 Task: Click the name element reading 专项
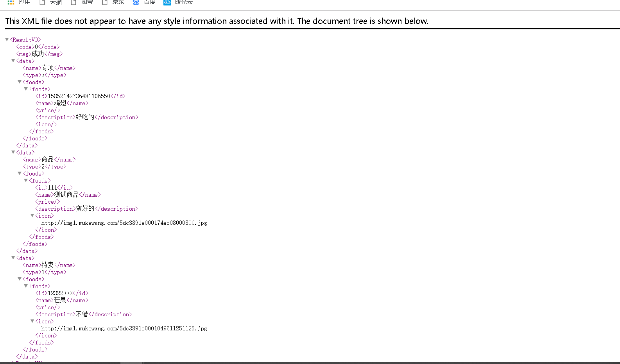click(x=49, y=68)
